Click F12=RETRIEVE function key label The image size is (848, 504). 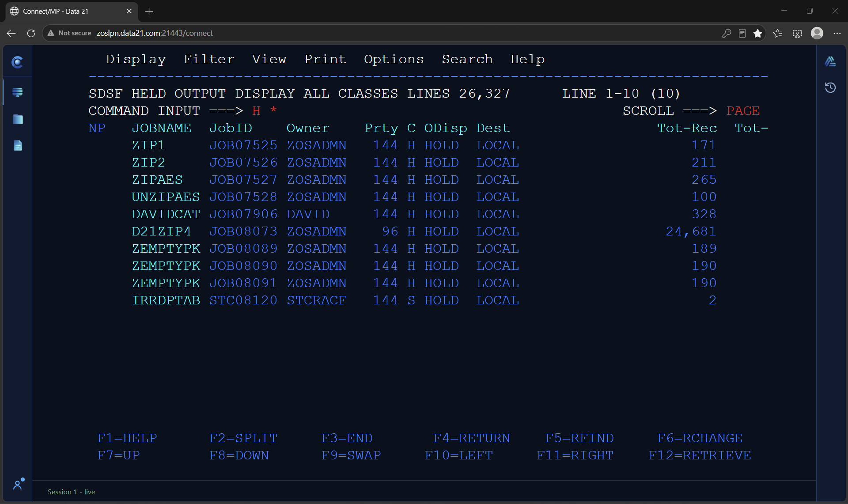(700, 455)
